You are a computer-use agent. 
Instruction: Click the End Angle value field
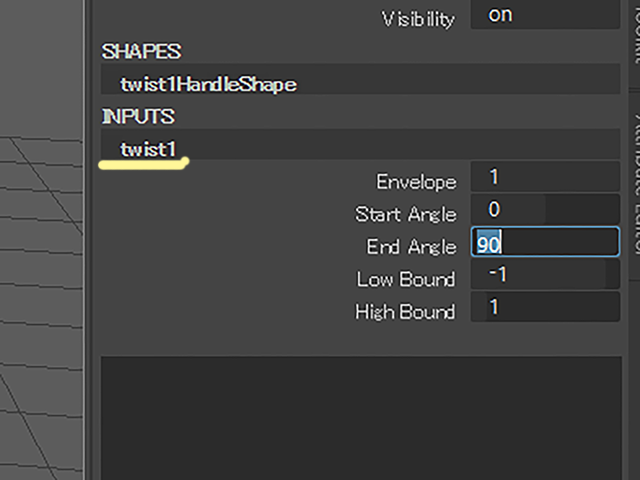[545, 244]
